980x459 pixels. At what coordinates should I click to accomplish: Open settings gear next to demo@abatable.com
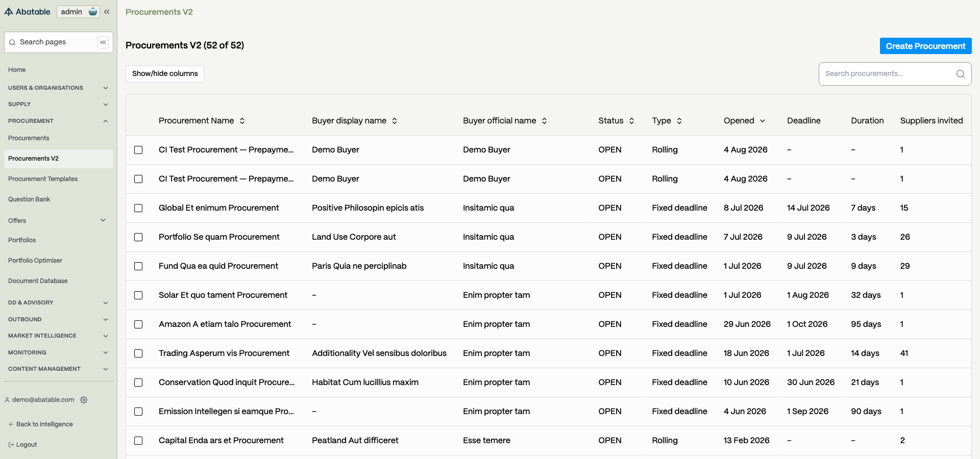84,400
